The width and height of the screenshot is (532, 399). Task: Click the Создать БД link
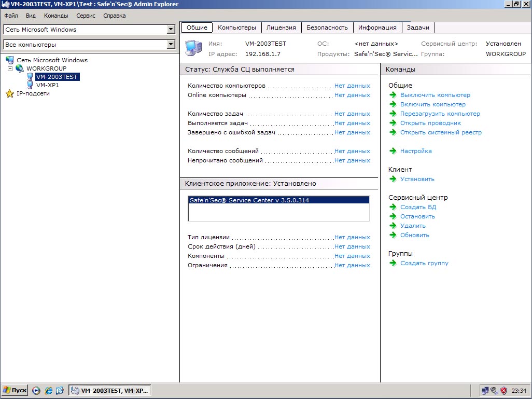click(x=418, y=207)
